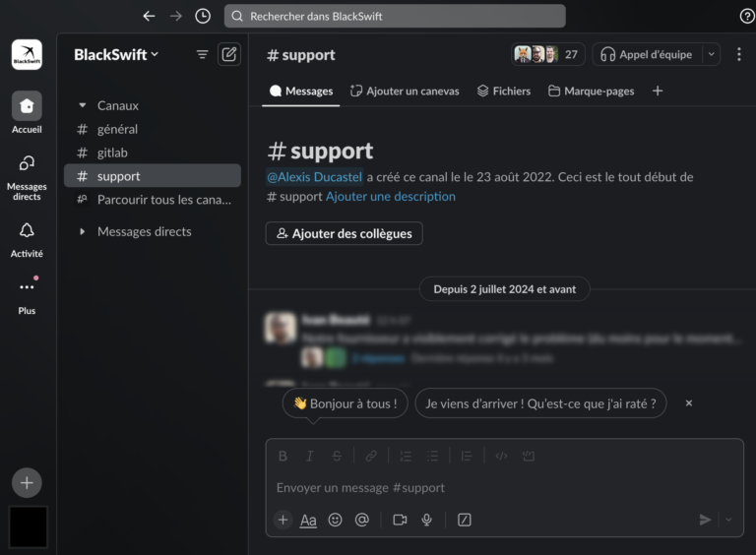Image resolution: width=756 pixels, height=555 pixels.
Task: Start Appel d'équipe huddle
Action: pyautogui.click(x=647, y=54)
